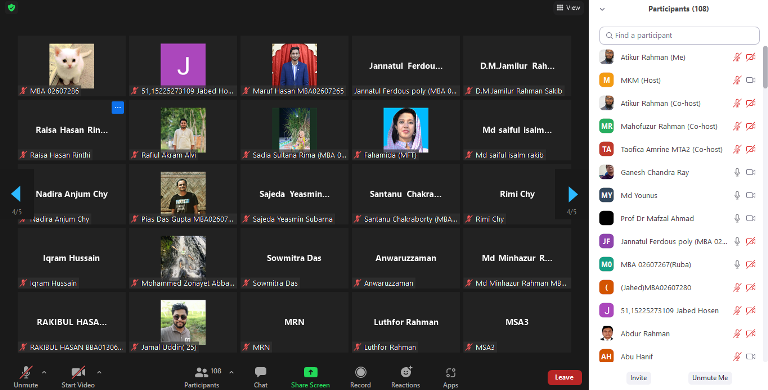Image resolution: width=768 pixels, height=390 pixels.
Task: Start your video camera
Action: (x=78, y=377)
